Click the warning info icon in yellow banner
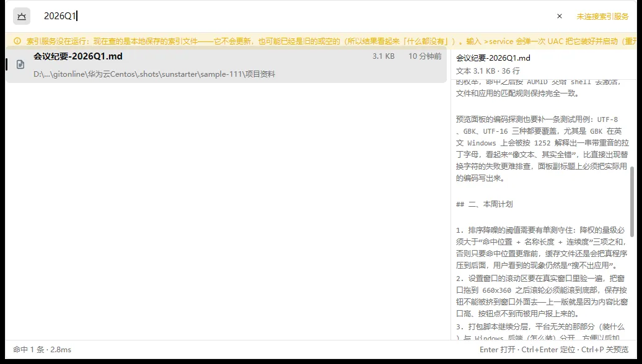This screenshot has width=642, height=364. point(17,41)
